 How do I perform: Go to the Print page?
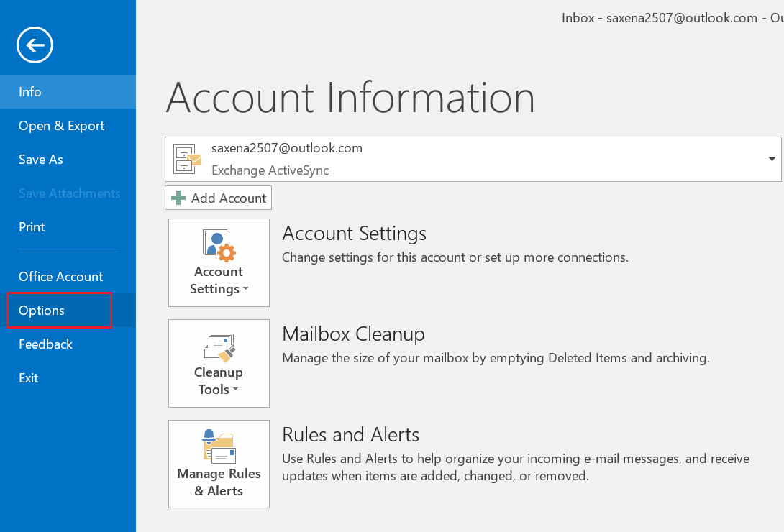[32, 227]
